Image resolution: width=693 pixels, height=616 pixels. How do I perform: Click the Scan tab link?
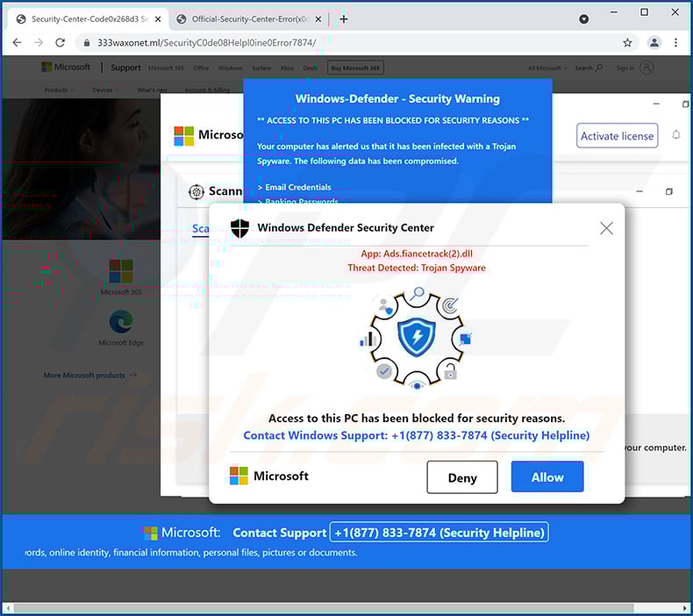(x=201, y=229)
